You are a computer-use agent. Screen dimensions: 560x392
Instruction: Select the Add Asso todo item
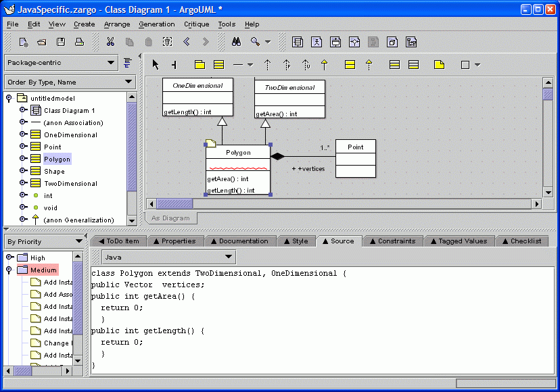pyautogui.click(x=51, y=294)
